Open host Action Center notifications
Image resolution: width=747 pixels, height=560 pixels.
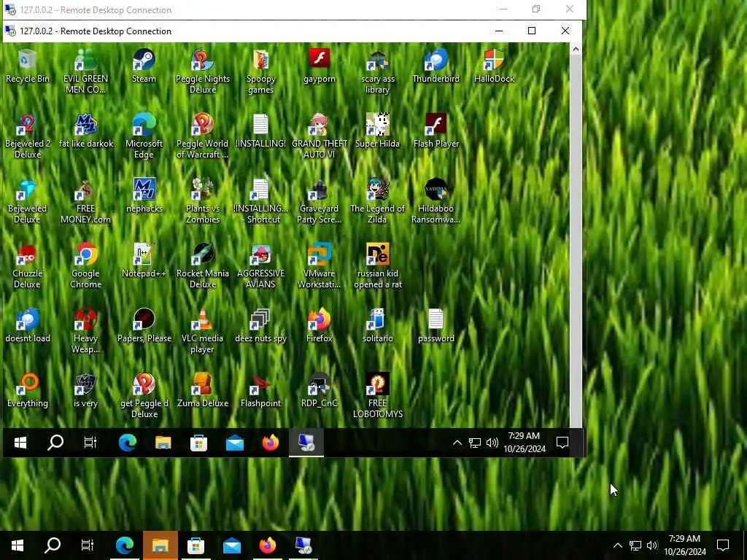coord(723,545)
